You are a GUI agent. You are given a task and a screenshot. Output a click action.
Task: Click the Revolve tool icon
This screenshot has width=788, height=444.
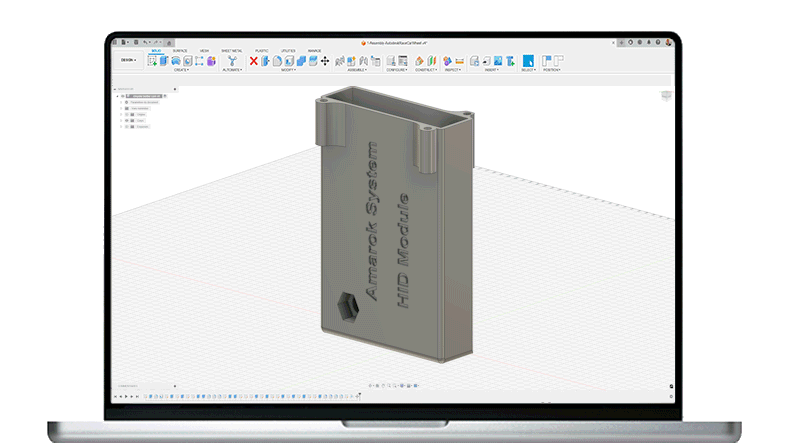pyautogui.click(x=176, y=61)
